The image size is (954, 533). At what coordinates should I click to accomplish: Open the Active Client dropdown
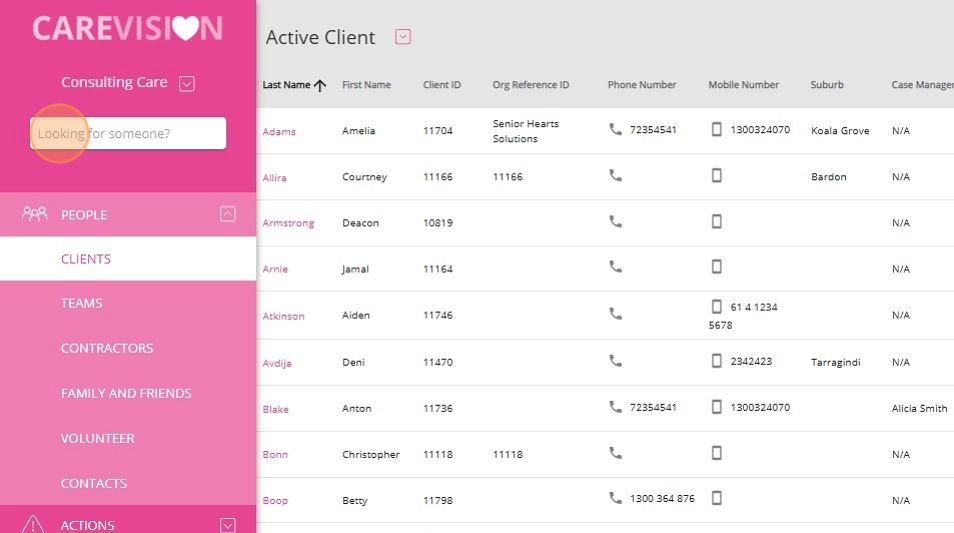(403, 37)
